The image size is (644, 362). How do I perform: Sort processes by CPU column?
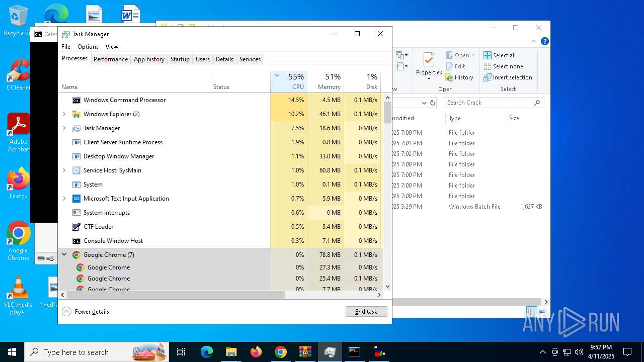tap(289, 82)
